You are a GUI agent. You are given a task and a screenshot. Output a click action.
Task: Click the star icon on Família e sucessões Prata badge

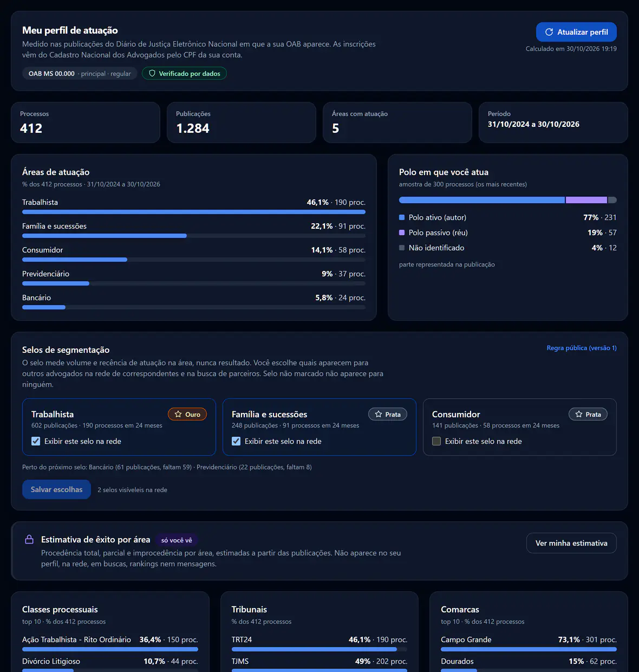point(379,414)
